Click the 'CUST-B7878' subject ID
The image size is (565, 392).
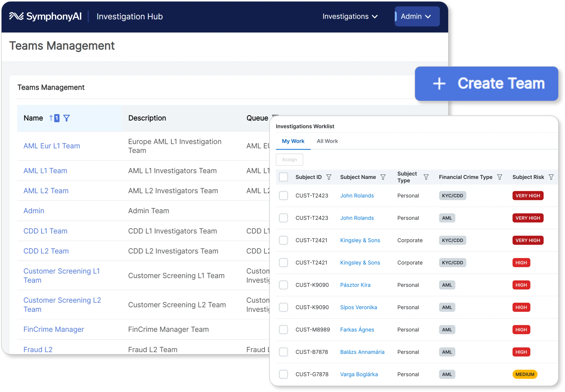tap(312, 352)
